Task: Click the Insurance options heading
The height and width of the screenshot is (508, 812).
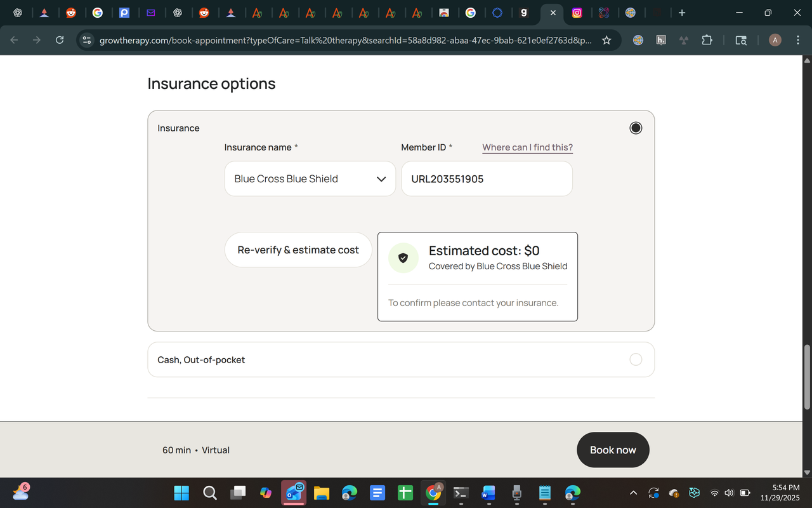Action: [211, 84]
